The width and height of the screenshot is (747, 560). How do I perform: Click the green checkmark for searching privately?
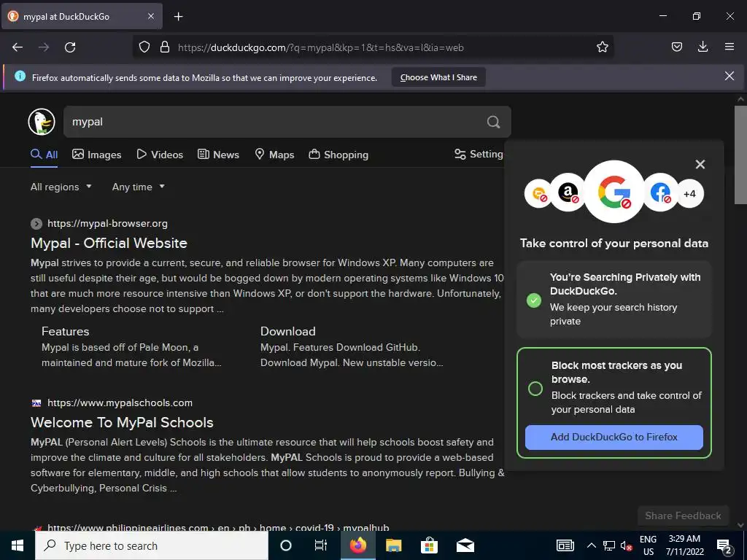coord(534,300)
